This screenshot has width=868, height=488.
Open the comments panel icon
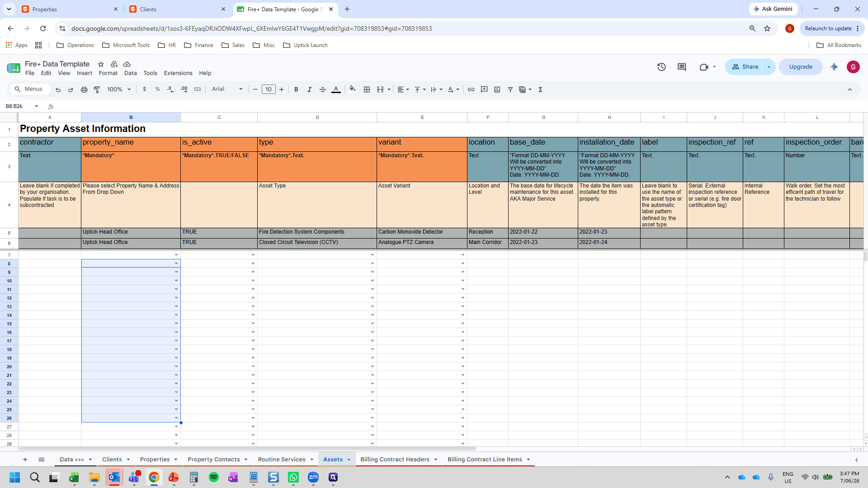pos(682,67)
